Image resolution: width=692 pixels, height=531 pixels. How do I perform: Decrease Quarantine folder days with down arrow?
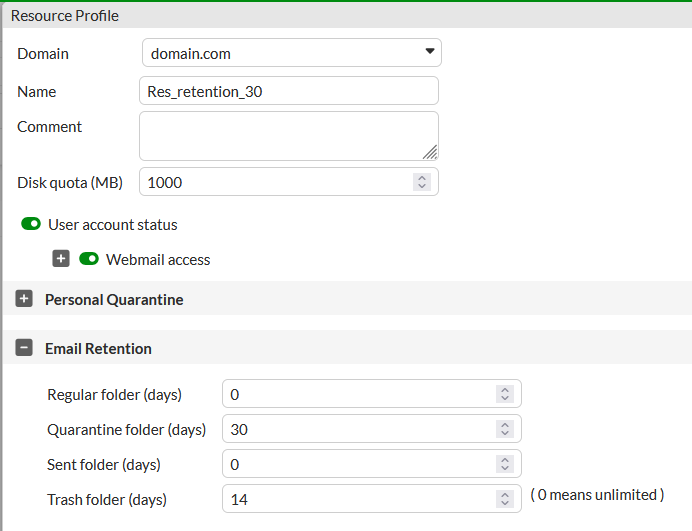click(x=505, y=433)
